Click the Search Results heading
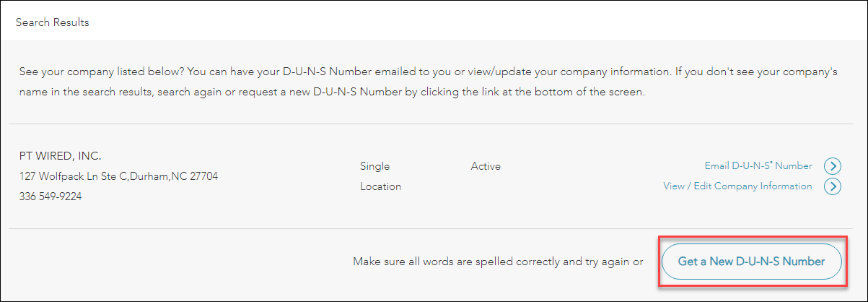868x302 pixels. (53, 22)
